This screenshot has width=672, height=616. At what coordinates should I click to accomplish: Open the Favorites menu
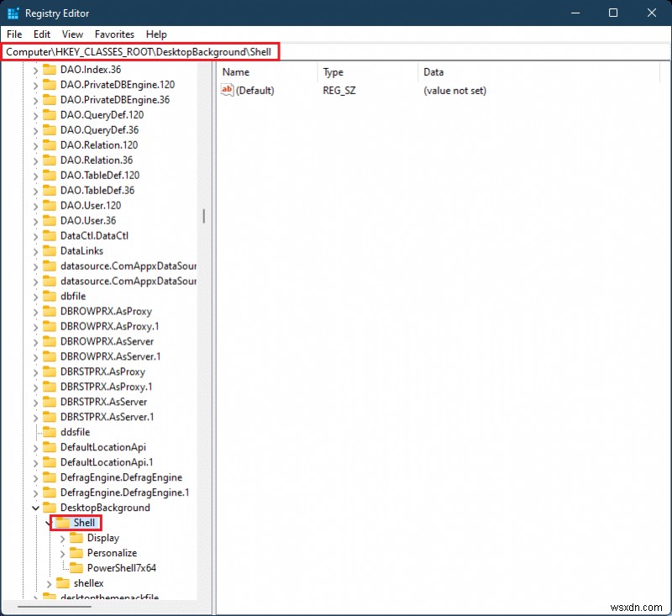tap(113, 34)
